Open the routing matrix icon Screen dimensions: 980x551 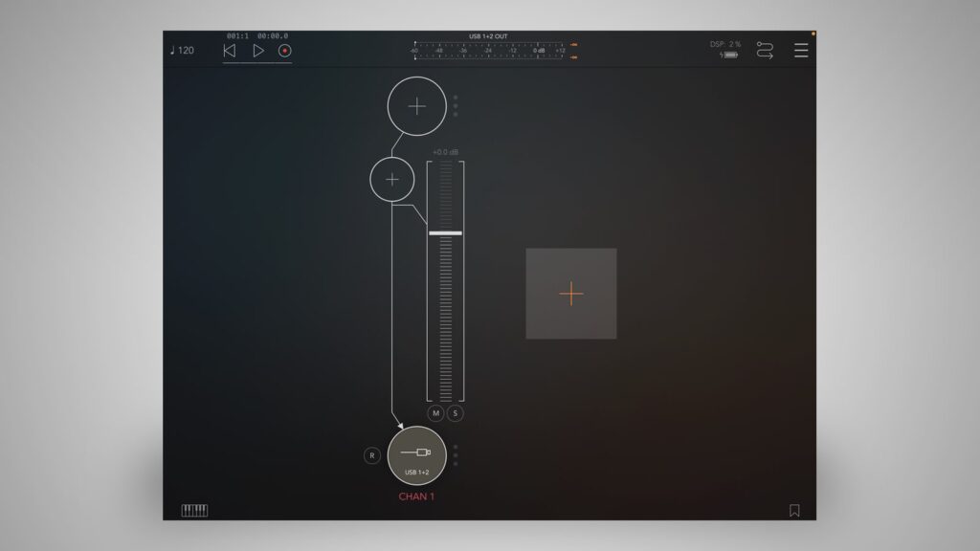(765, 51)
